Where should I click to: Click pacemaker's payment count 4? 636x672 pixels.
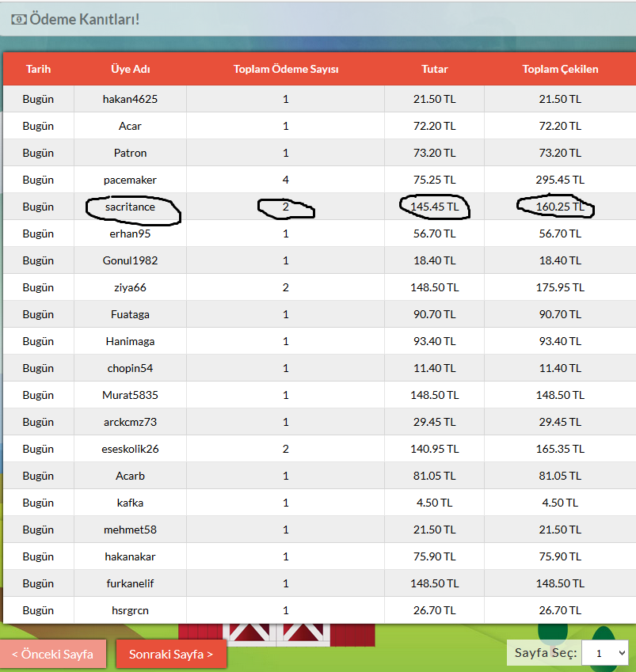[x=286, y=180]
